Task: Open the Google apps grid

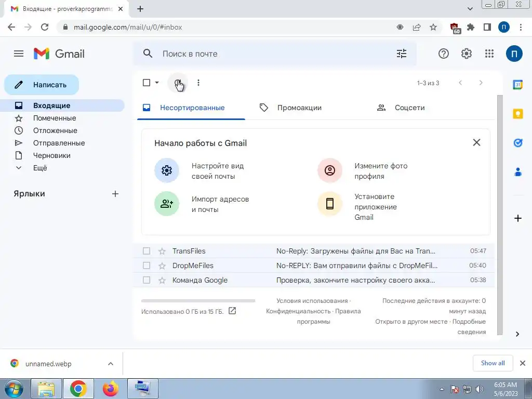Action: click(489, 54)
